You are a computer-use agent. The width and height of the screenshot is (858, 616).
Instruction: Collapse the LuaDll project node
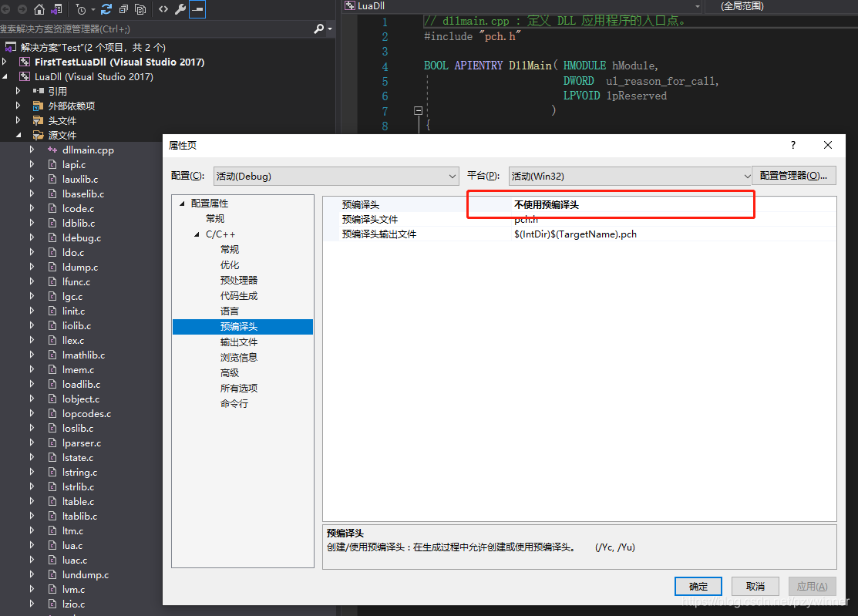(x=4, y=76)
